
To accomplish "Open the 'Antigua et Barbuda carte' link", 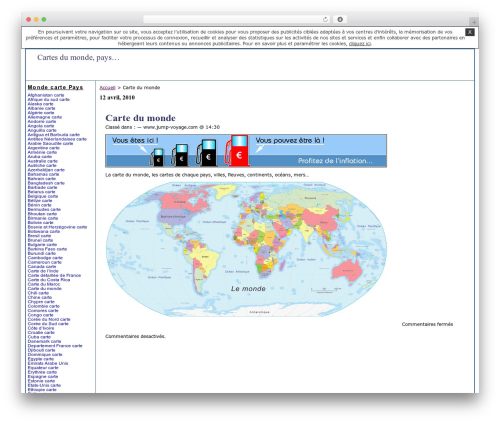I will coord(54,135).
